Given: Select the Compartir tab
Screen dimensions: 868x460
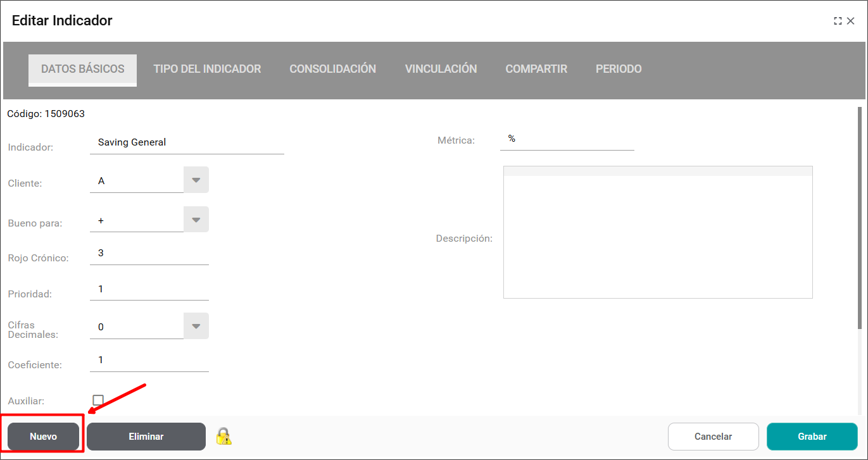Looking at the screenshot, I should coord(536,69).
